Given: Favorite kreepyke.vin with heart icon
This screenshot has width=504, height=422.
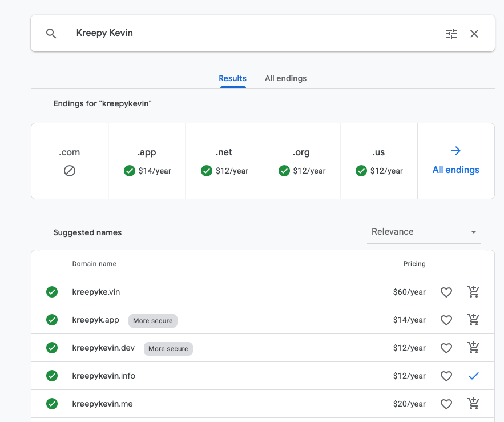Looking at the screenshot, I should click(446, 292).
